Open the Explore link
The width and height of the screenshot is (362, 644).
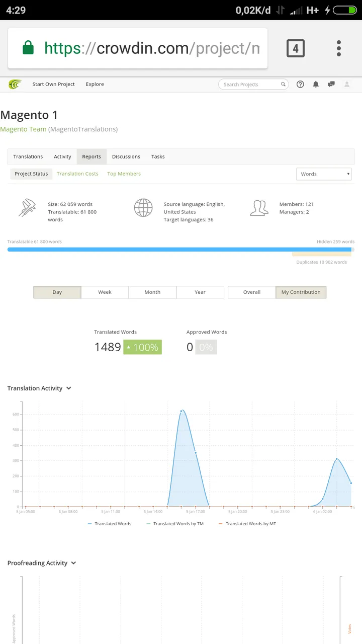coord(95,85)
